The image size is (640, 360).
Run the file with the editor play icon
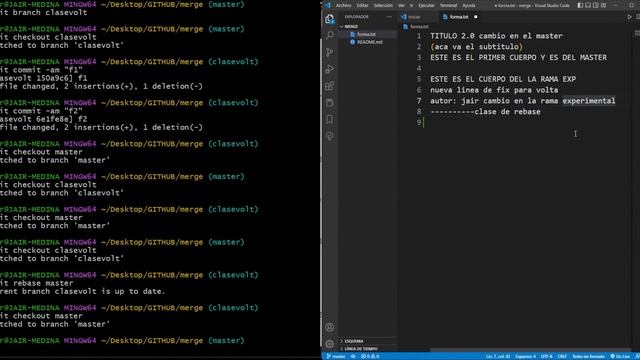629,17
